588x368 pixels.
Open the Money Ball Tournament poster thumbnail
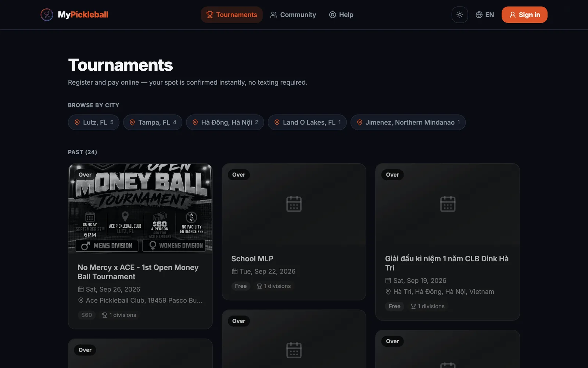(140, 208)
